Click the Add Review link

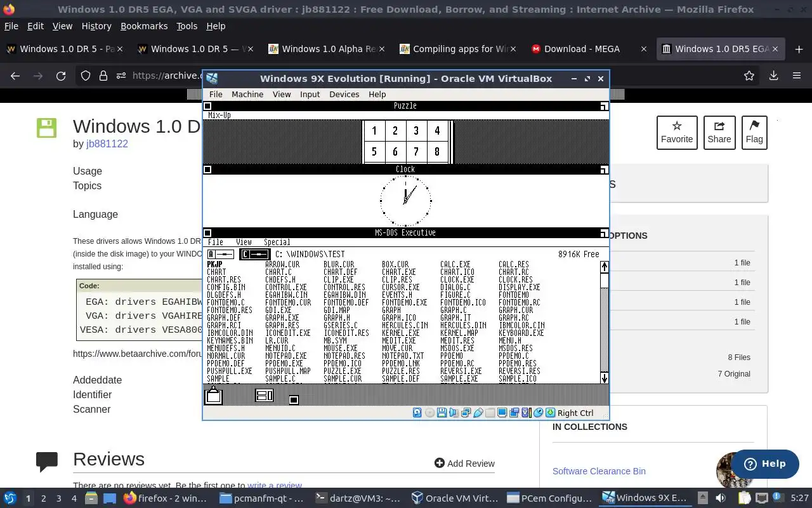tap(464, 464)
